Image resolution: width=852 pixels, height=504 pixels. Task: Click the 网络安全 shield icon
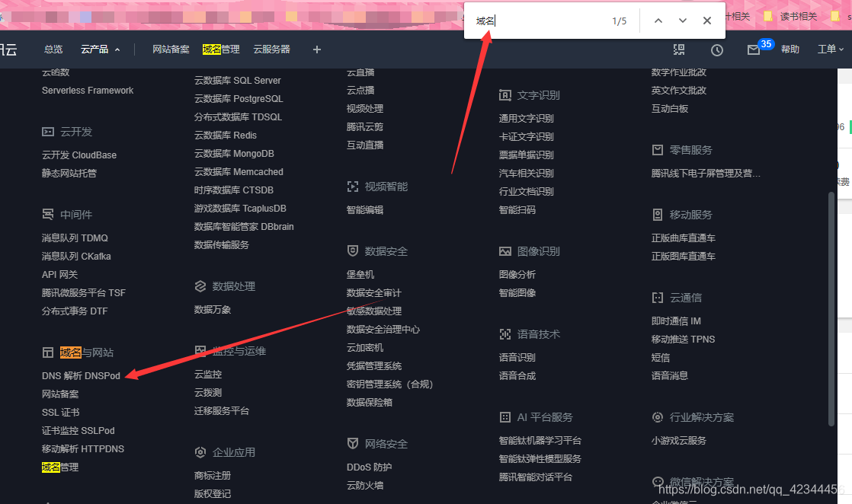(x=353, y=444)
